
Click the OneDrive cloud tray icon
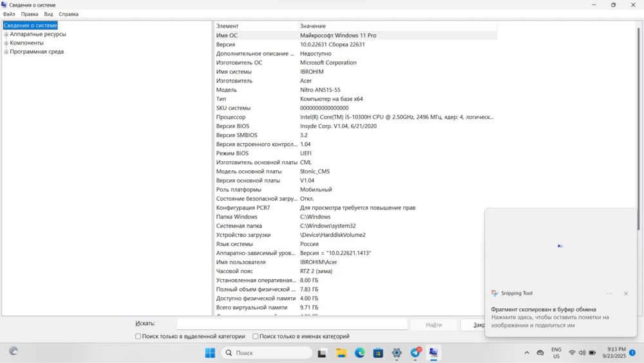pos(540,353)
